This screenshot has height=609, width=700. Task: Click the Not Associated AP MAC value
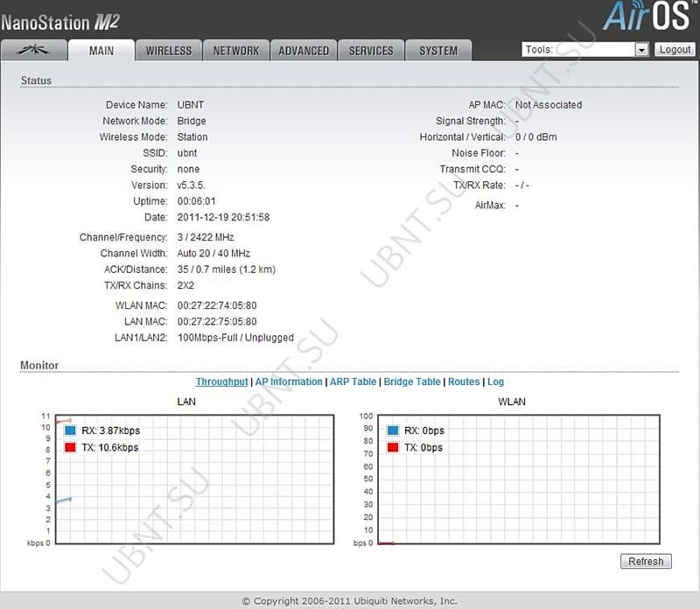pyautogui.click(x=549, y=105)
